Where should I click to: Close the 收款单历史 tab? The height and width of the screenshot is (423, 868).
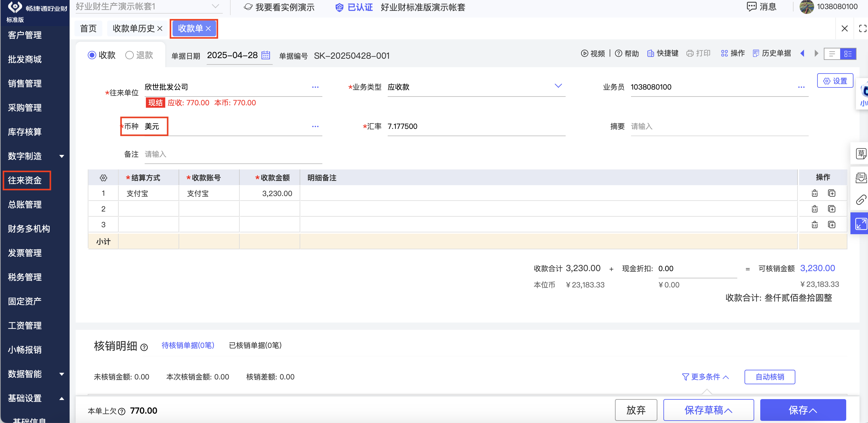160,28
